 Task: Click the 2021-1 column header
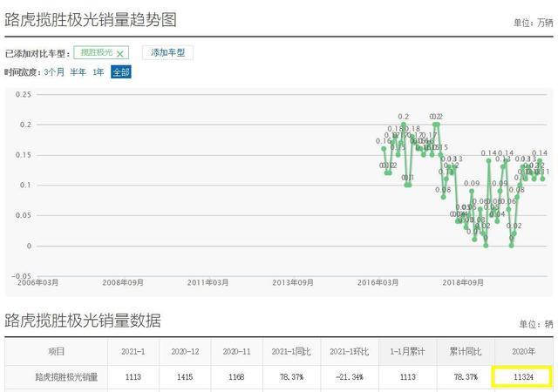[x=133, y=351]
